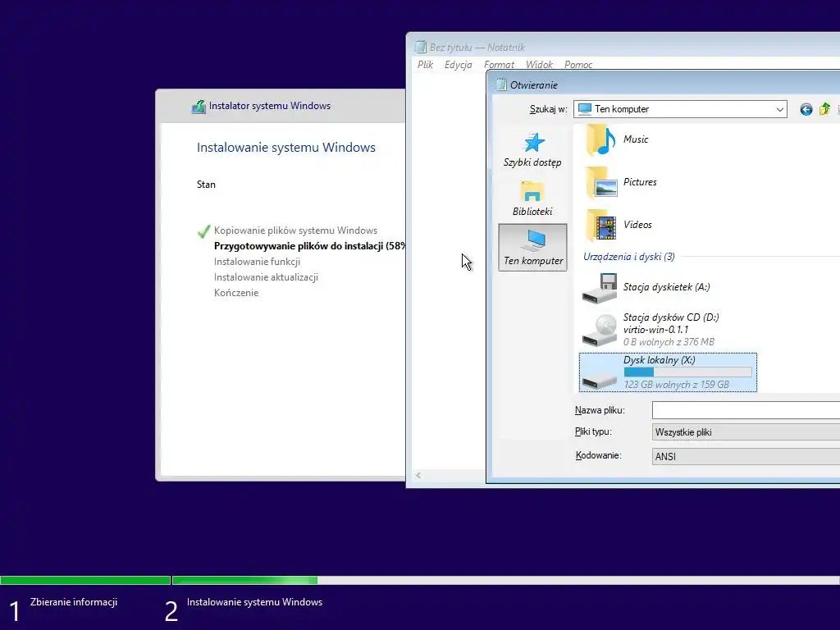The height and width of the screenshot is (630, 840).
Task: Click the 'Zbieranie informacji' stage label
Action: pyautogui.click(x=74, y=602)
